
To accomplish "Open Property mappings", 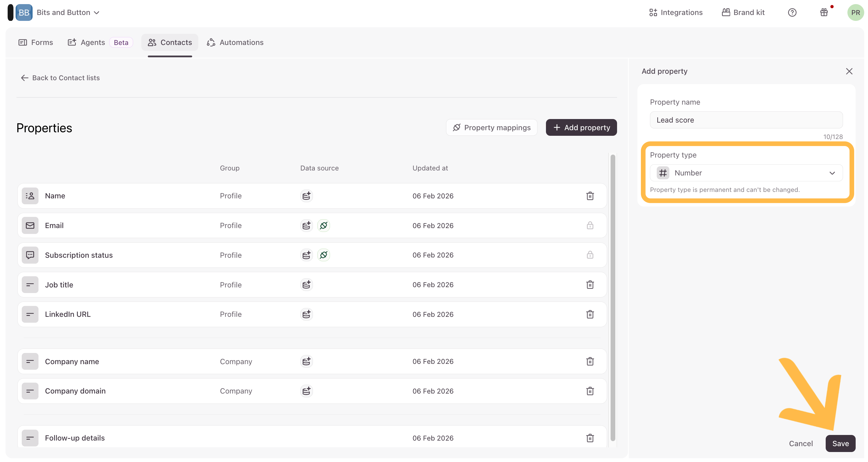I will click(491, 127).
